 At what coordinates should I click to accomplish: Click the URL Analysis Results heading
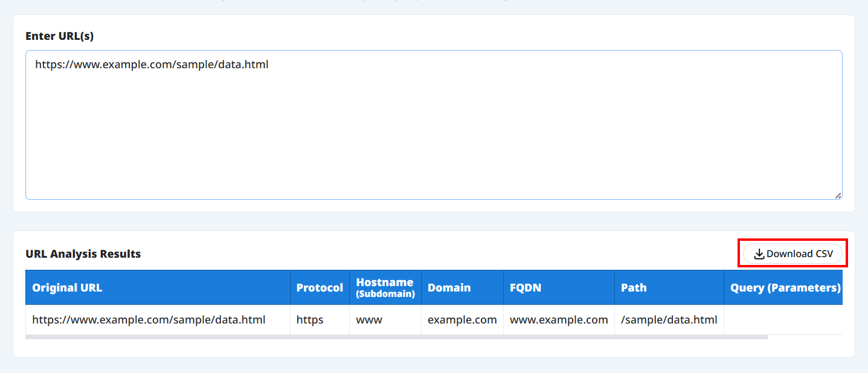83,254
